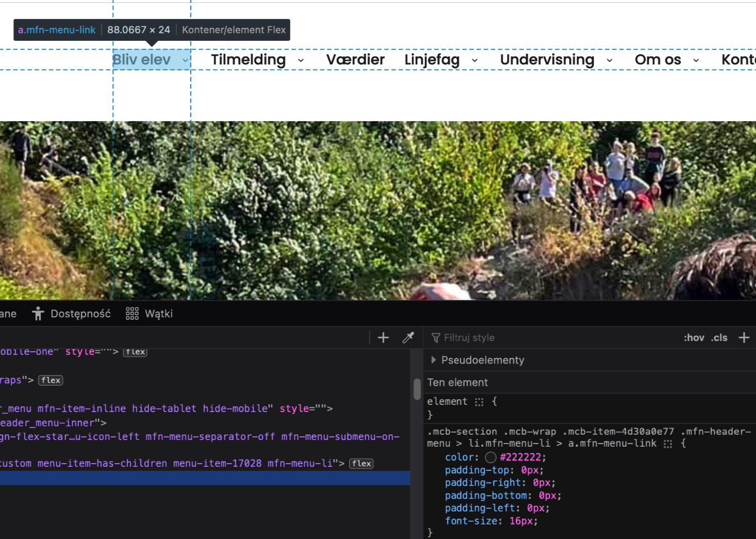Open the Undervisning menu link
Viewport: 756px width, 539px height.
click(x=547, y=60)
